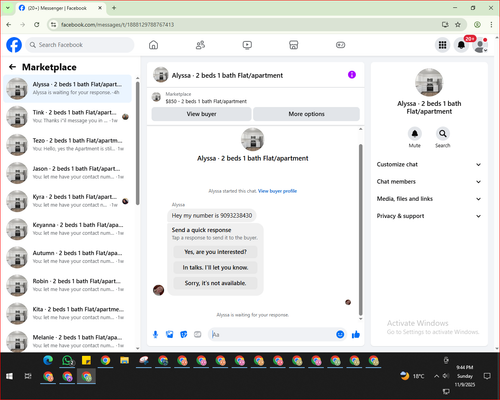Image resolution: width=500 pixels, height=400 pixels.
Task: Choose a GIF from the composer
Action: [198, 334]
